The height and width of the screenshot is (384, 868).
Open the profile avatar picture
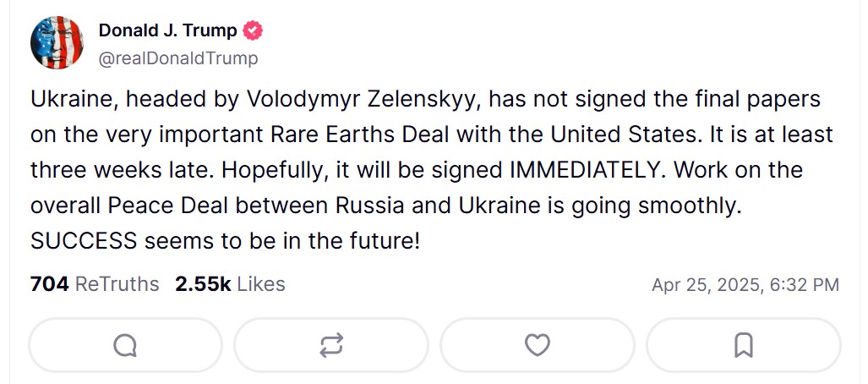tap(57, 42)
